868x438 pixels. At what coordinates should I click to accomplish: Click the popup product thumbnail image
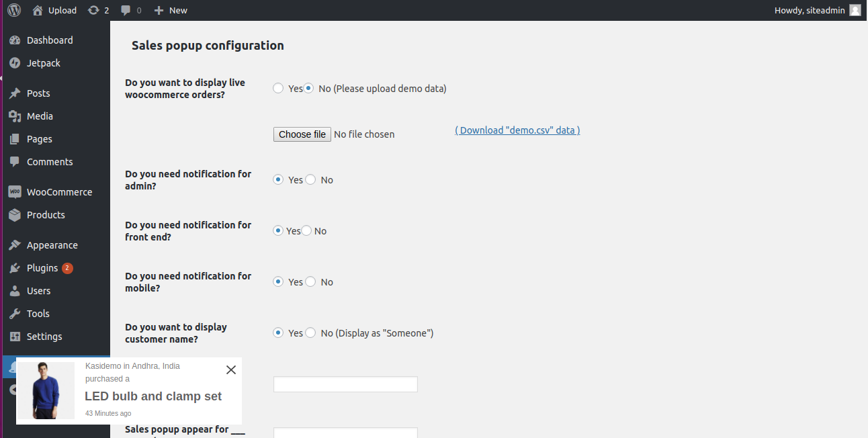pyautogui.click(x=46, y=391)
